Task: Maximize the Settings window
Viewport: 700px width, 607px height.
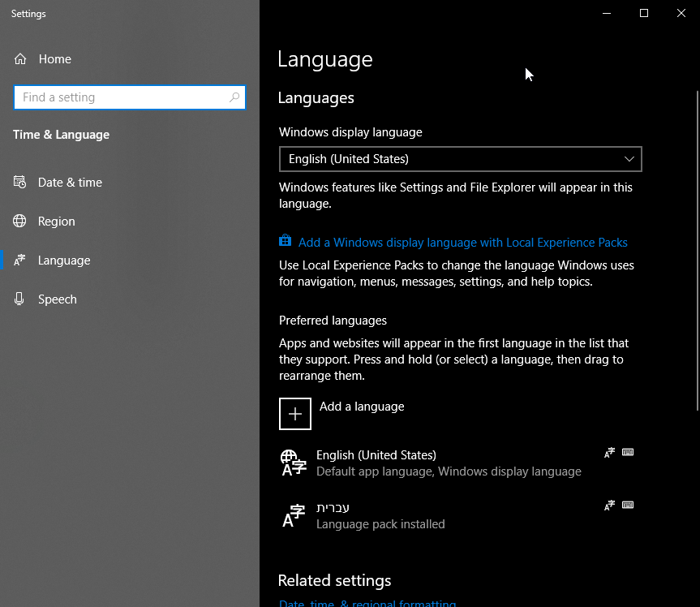Action: (644, 14)
